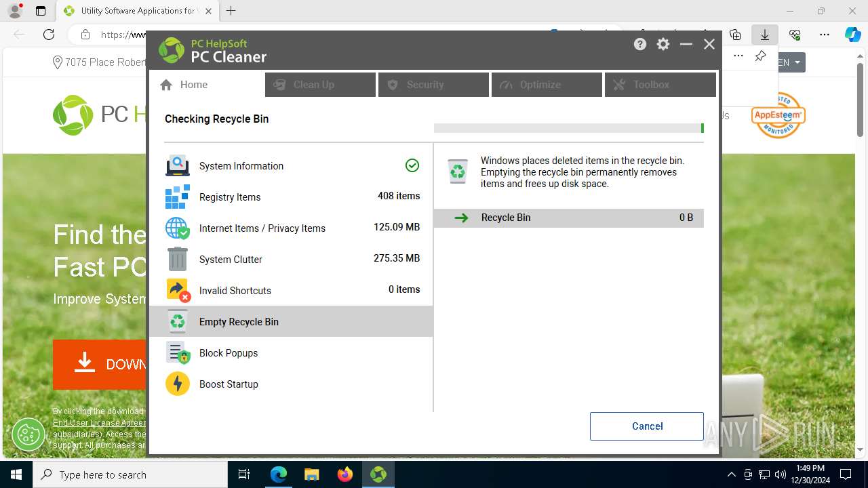Select the Invalid Shortcuts arrow icon
The height and width of the screenshot is (488, 868).
(x=178, y=291)
